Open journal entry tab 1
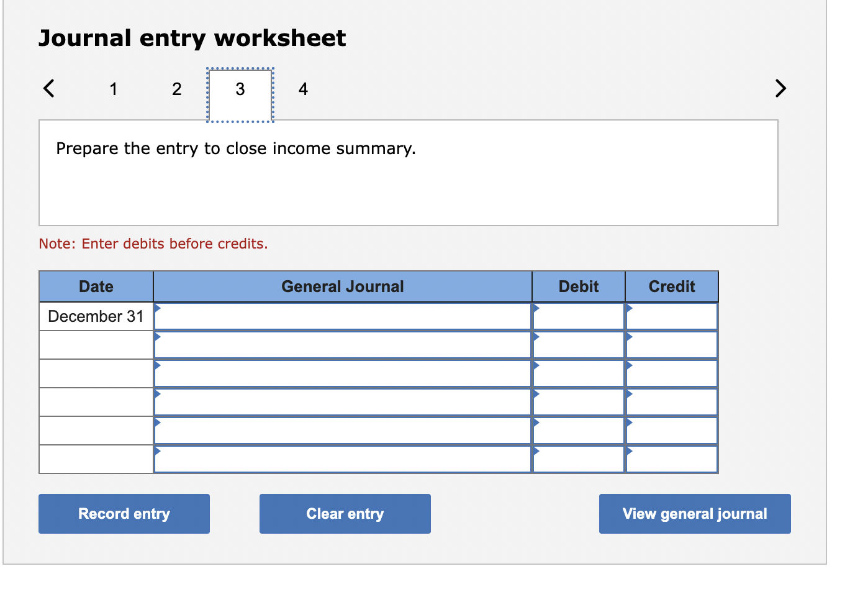The height and width of the screenshot is (589, 868). pyautogui.click(x=114, y=89)
